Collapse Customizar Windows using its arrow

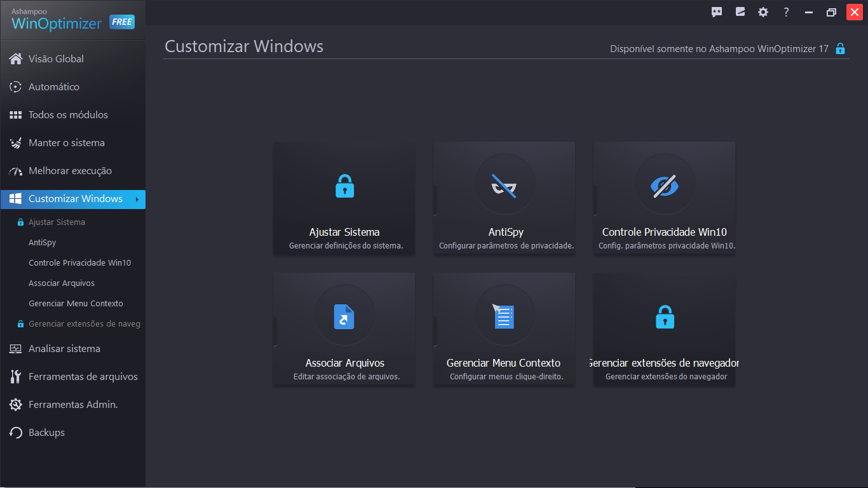(x=137, y=200)
